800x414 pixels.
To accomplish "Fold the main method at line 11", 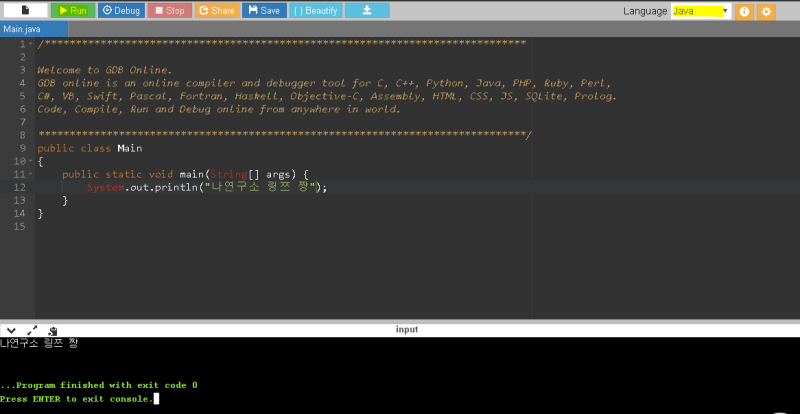I will 31,174.
